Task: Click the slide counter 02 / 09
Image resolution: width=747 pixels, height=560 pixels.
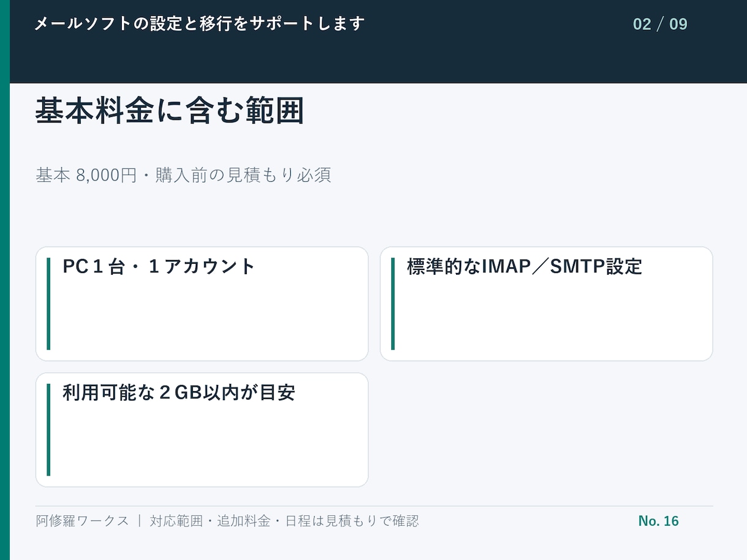Action: 660,24
